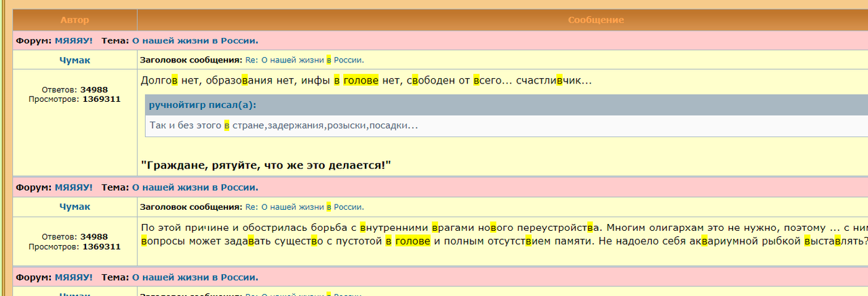Open forum link МЯЯЯУ! above the 'По этой причине' post

[x=74, y=187]
